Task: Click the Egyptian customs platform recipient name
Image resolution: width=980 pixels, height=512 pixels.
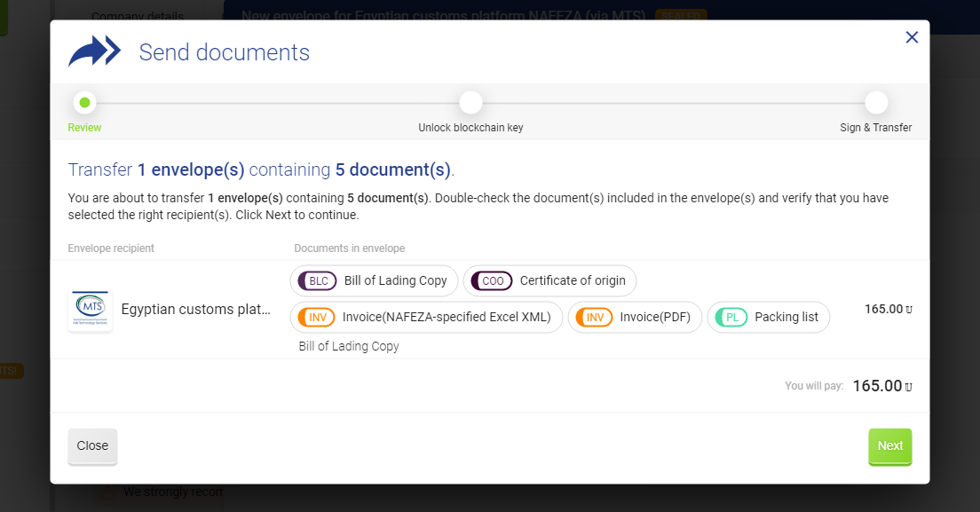Action: (195, 310)
